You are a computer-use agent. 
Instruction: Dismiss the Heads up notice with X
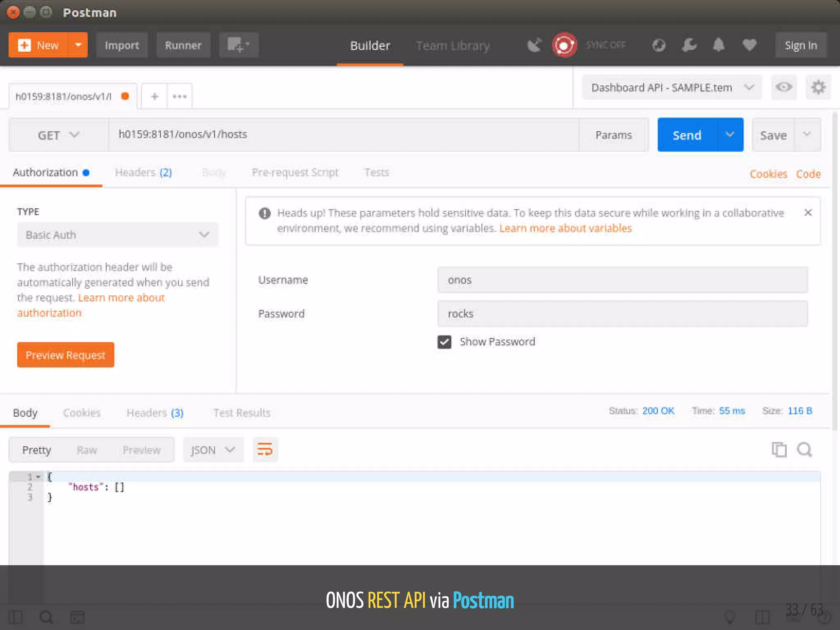tap(808, 212)
